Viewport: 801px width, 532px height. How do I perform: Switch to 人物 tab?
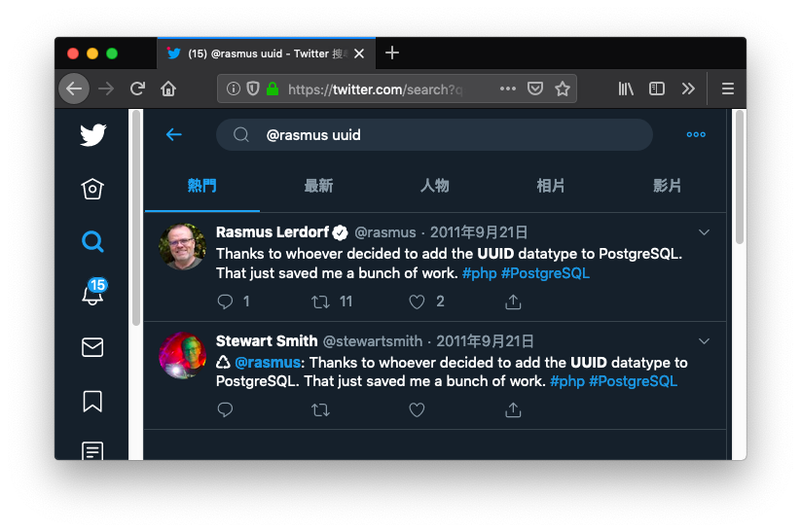tap(435, 186)
